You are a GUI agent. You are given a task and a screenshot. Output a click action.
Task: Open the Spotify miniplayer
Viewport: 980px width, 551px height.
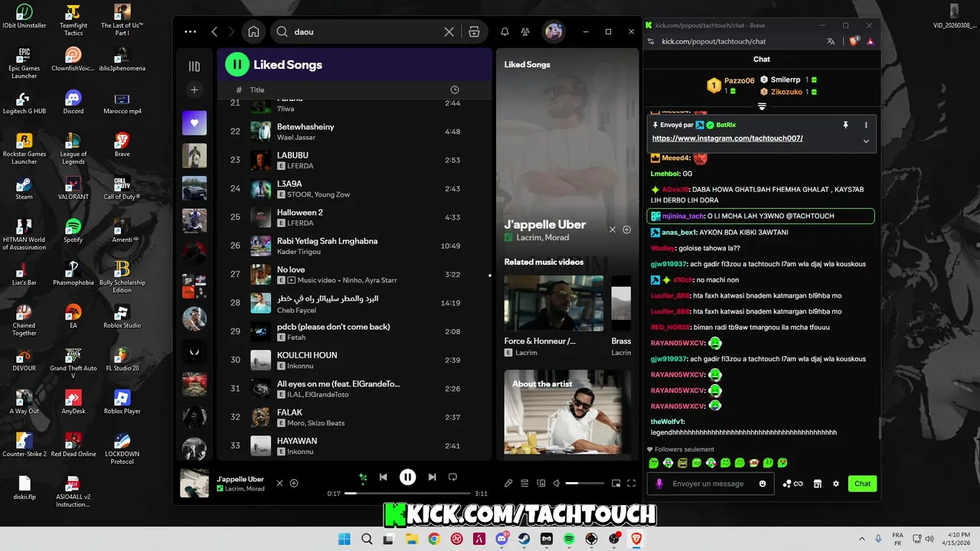(x=616, y=483)
